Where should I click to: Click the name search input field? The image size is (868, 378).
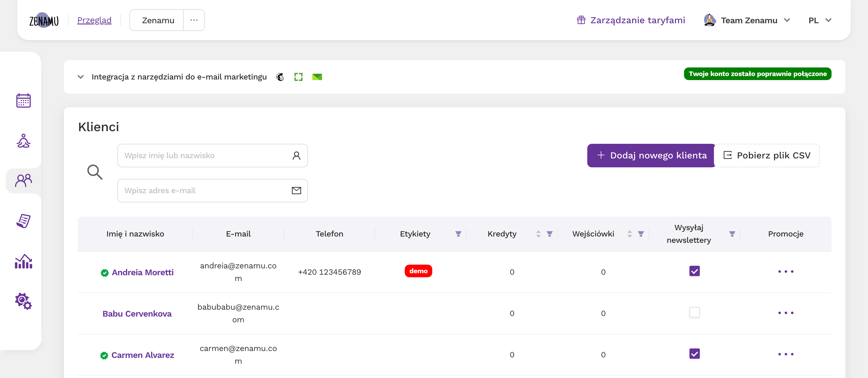(213, 156)
